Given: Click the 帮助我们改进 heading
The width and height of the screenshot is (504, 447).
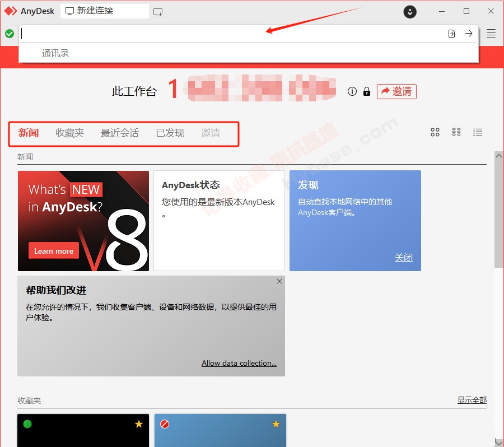Looking at the screenshot, I should pyautogui.click(x=56, y=290).
